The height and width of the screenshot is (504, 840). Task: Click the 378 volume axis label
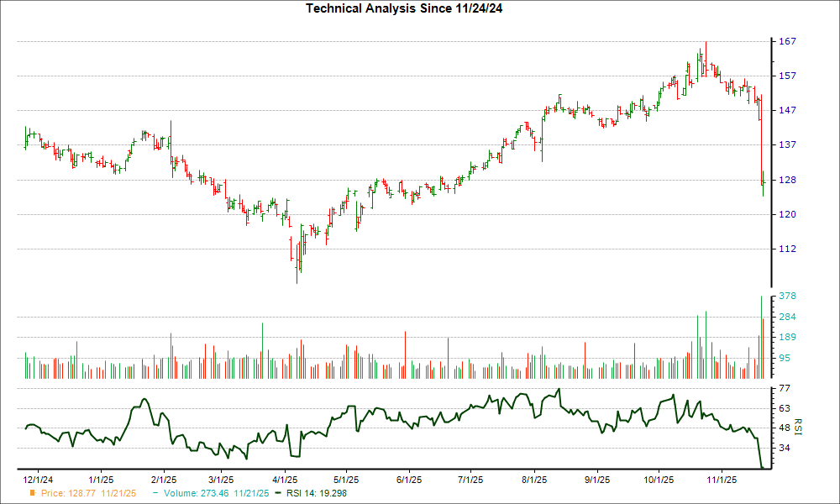(787, 297)
